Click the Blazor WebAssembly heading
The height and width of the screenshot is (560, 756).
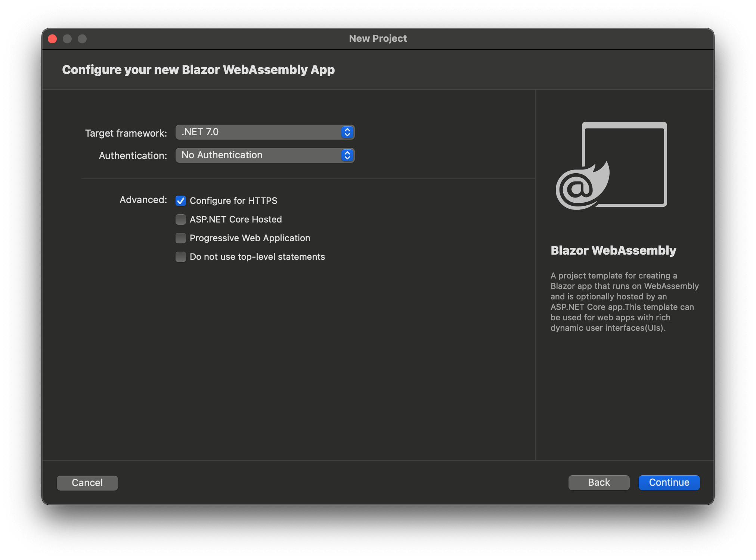click(613, 250)
